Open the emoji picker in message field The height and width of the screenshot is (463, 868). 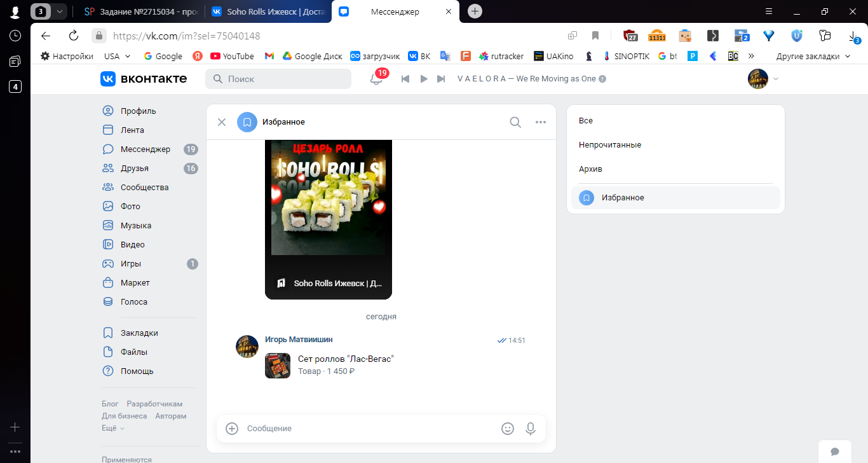pos(508,429)
